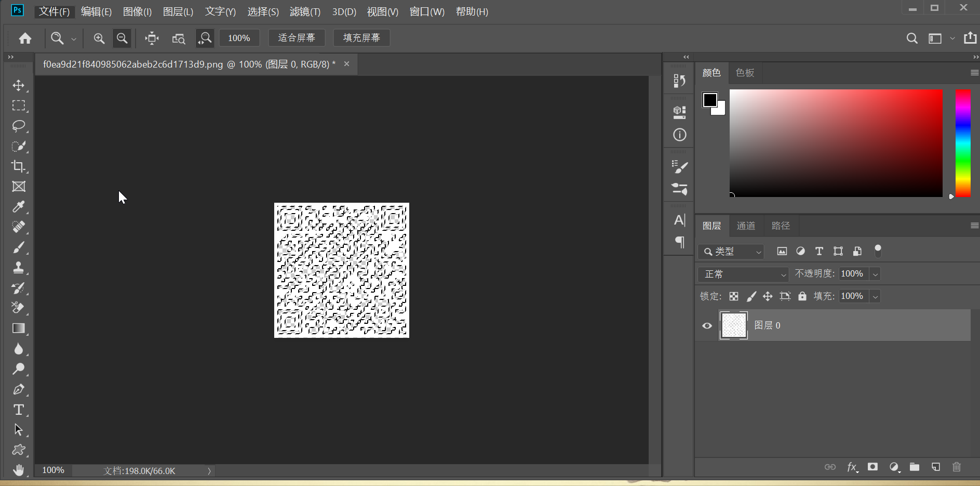
Task: Select the Gradient tool
Action: tap(19, 329)
